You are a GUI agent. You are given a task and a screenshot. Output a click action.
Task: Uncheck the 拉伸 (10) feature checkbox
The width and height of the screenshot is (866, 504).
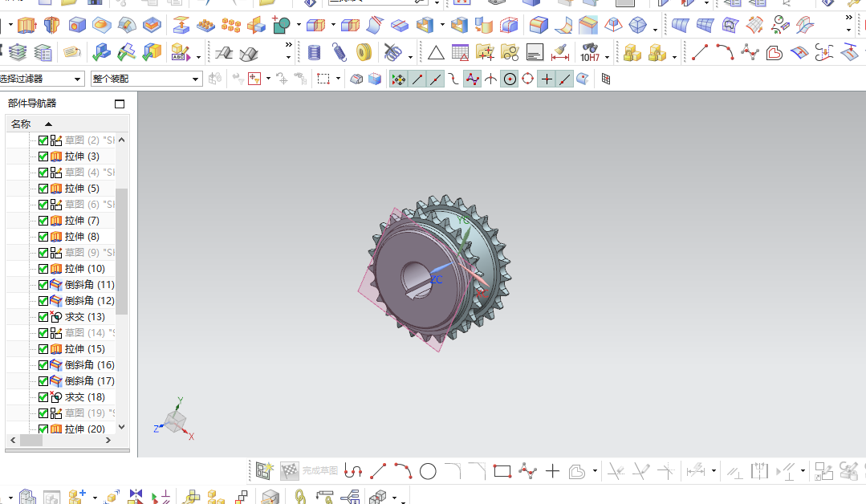pyautogui.click(x=43, y=269)
